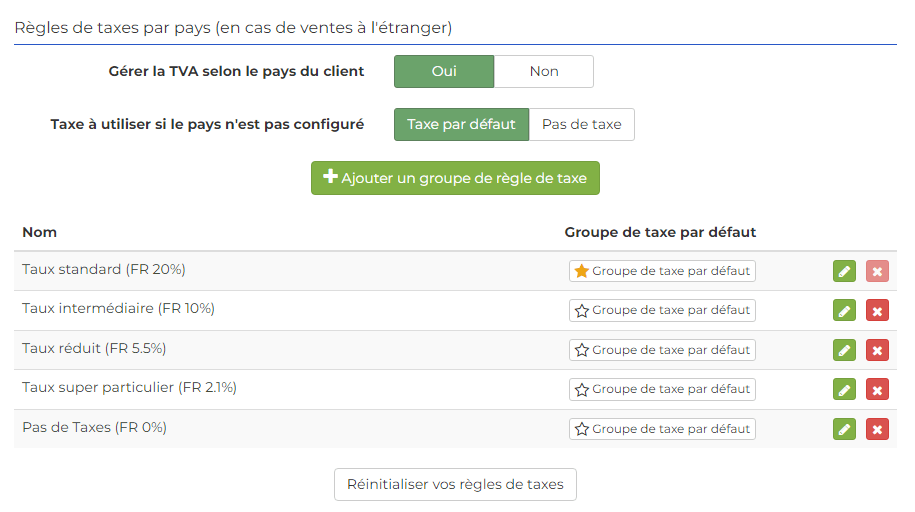Edit the Taux super particulier (FR 2.1%) rule
The height and width of the screenshot is (512, 915).
pyautogui.click(x=844, y=389)
